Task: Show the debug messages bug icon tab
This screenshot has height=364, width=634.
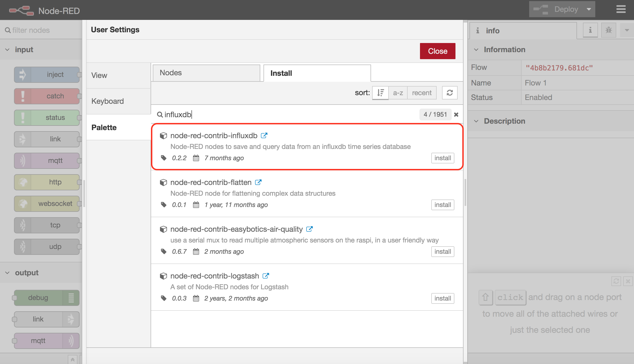Action: (609, 30)
